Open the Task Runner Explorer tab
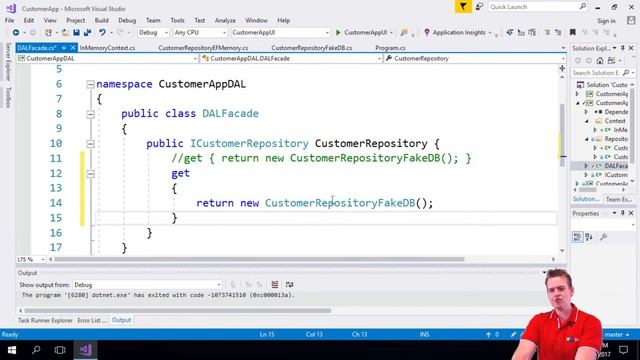640x360 pixels. coord(45,320)
